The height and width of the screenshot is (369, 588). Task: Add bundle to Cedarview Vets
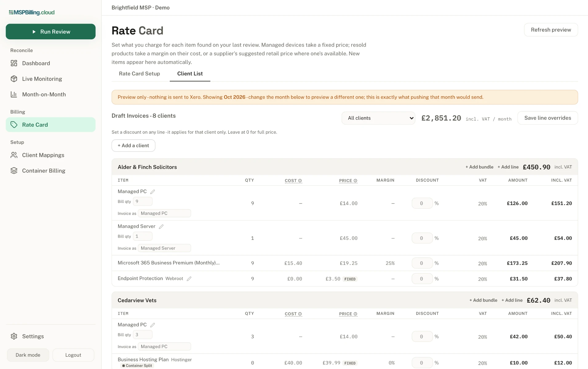(x=483, y=300)
